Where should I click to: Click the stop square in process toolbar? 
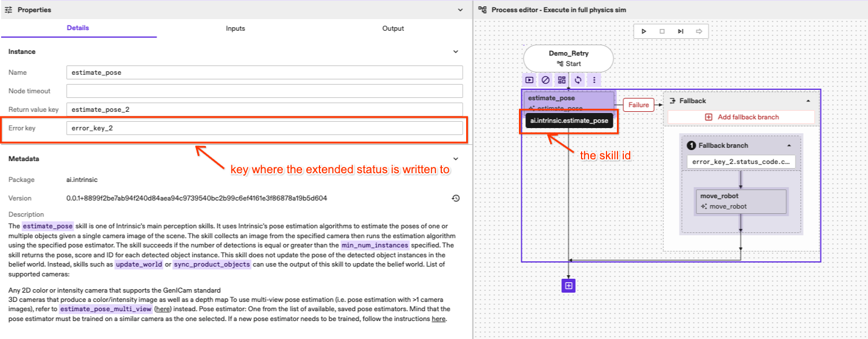click(662, 31)
